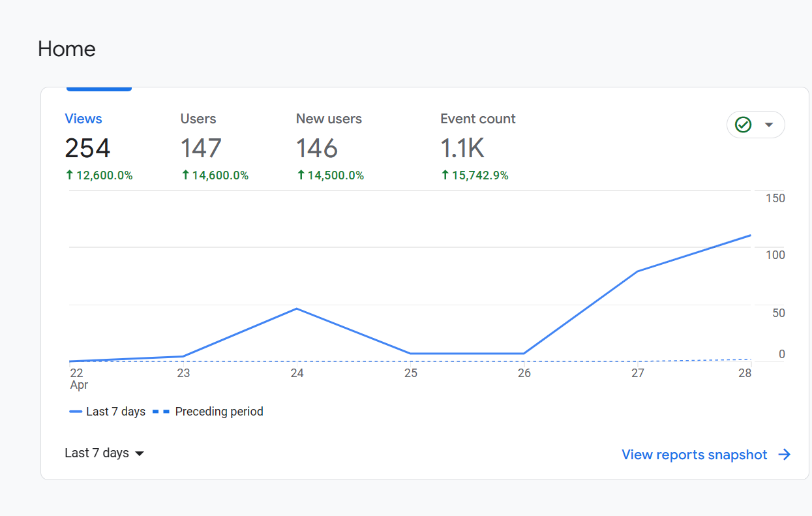The height and width of the screenshot is (516, 812).
Task: Click the green checkmark data quality icon
Action: [x=743, y=125]
